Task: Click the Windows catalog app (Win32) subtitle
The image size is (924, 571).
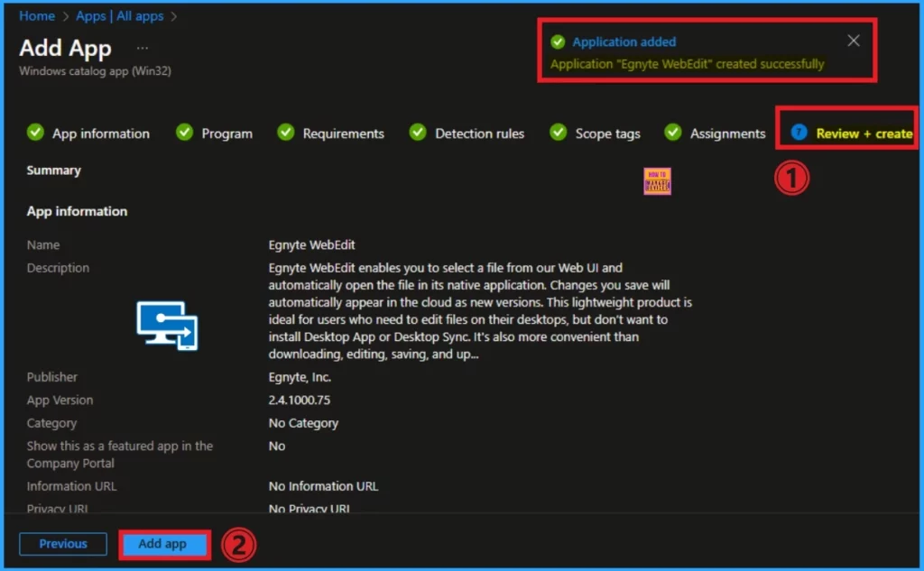Action: pyautogui.click(x=95, y=70)
